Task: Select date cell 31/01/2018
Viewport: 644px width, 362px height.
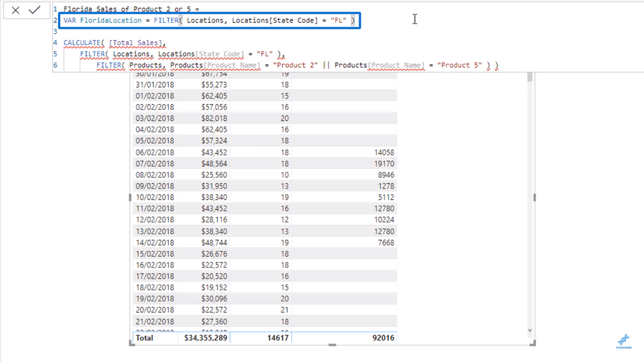Action: tap(155, 84)
